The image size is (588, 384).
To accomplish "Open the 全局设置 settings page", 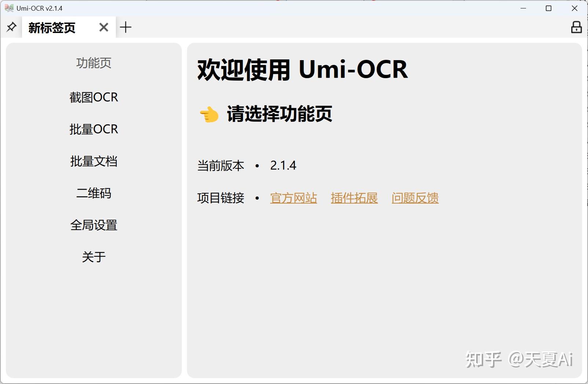I will click(x=94, y=225).
